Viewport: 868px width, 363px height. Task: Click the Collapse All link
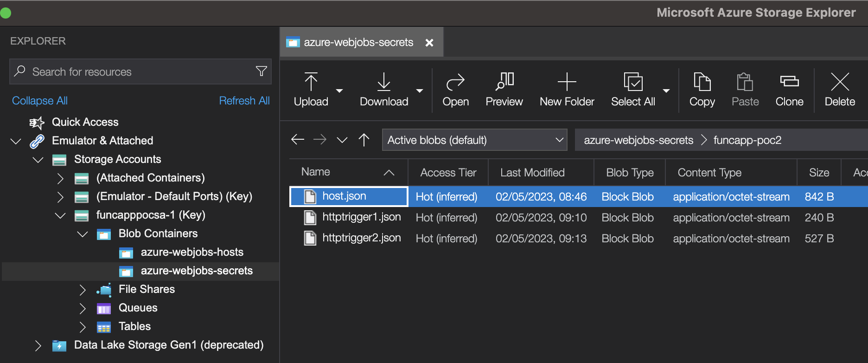[x=40, y=101]
